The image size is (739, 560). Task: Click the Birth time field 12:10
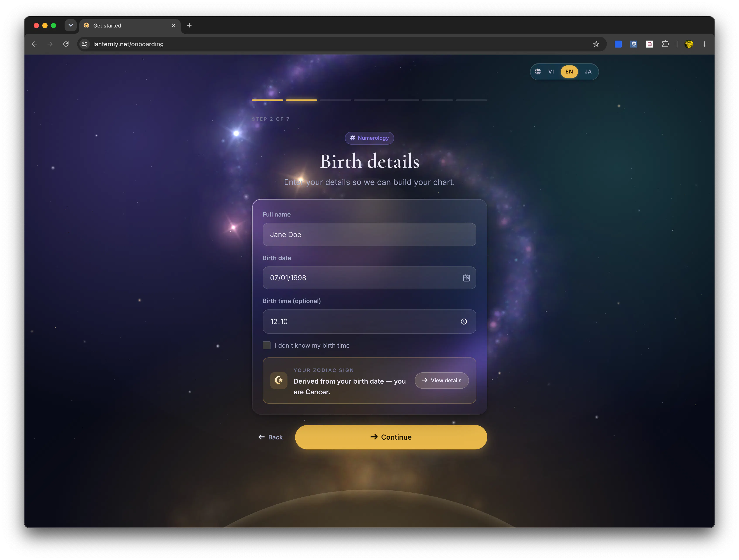(x=369, y=322)
